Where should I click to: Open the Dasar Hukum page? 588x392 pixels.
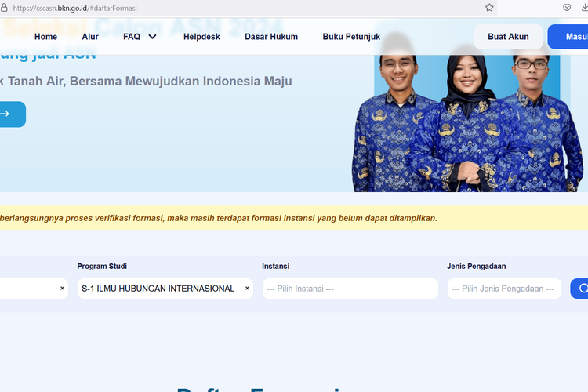[x=271, y=37]
